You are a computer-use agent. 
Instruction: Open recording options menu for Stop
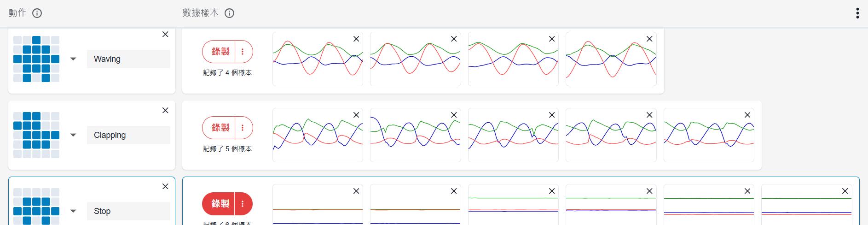coord(243,204)
